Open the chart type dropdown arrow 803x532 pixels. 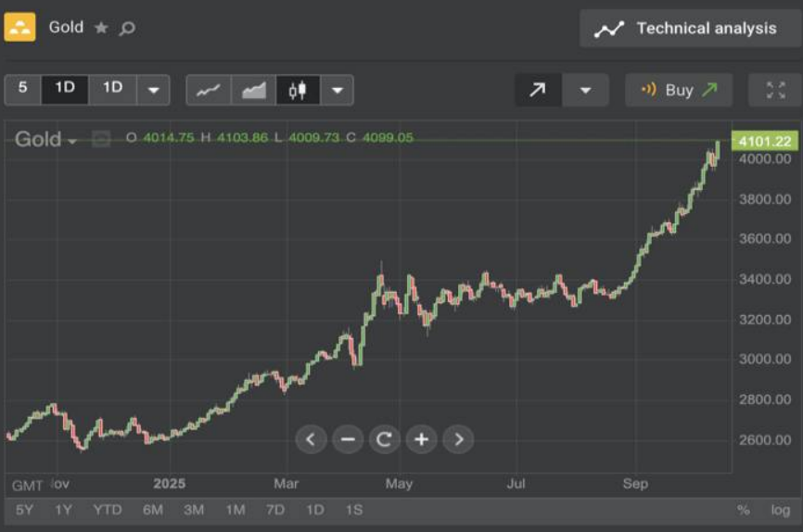[x=338, y=90]
